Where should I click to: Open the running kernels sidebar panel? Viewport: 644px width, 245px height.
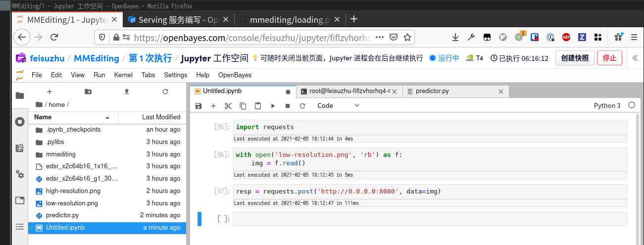20,122
